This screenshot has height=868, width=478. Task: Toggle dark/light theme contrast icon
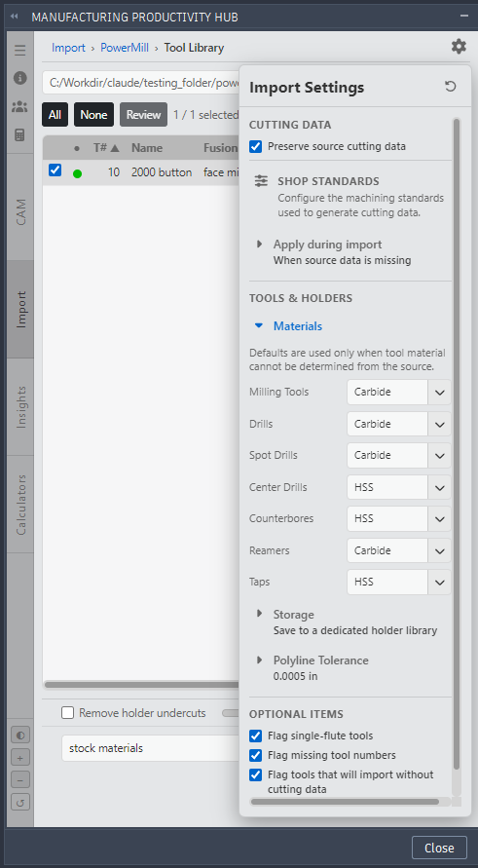coord(20,736)
